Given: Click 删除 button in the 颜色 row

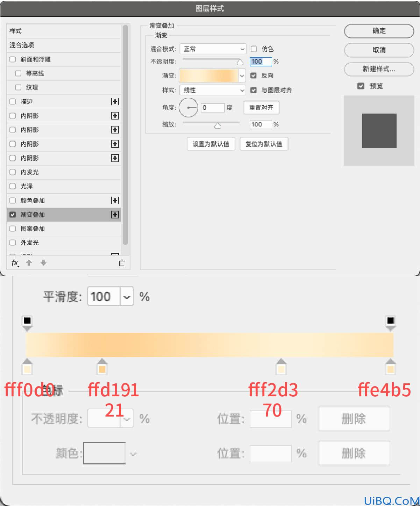Looking at the screenshot, I should (354, 453).
